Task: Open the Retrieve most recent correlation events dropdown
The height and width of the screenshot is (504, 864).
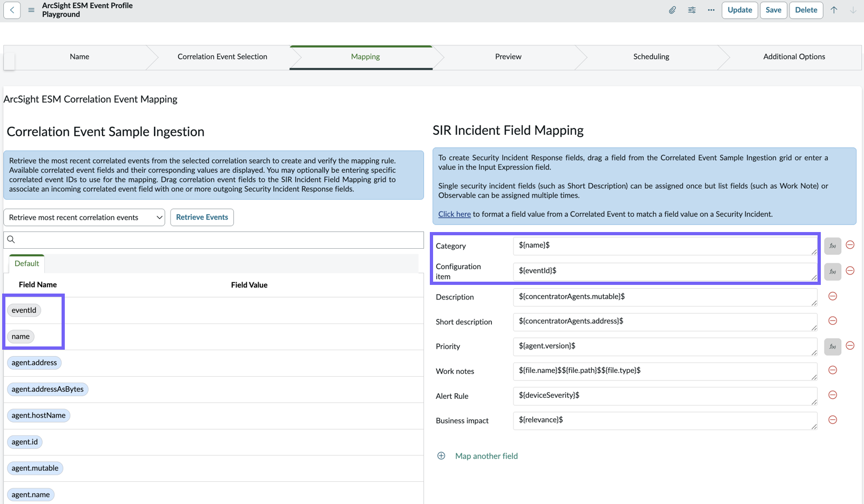Action: click(x=84, y=217)
